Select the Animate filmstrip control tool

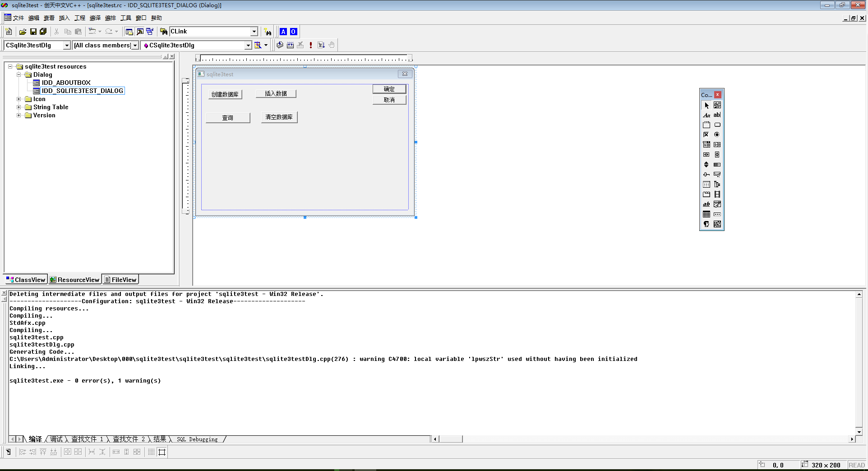click(x=717, y=194)
